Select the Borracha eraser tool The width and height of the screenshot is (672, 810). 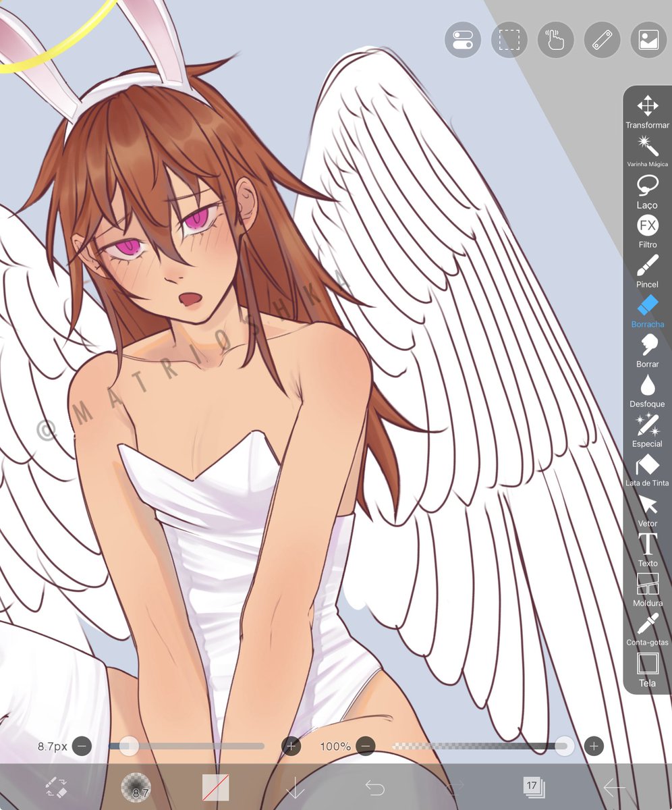pyautogui.click(x=648, y=311)
